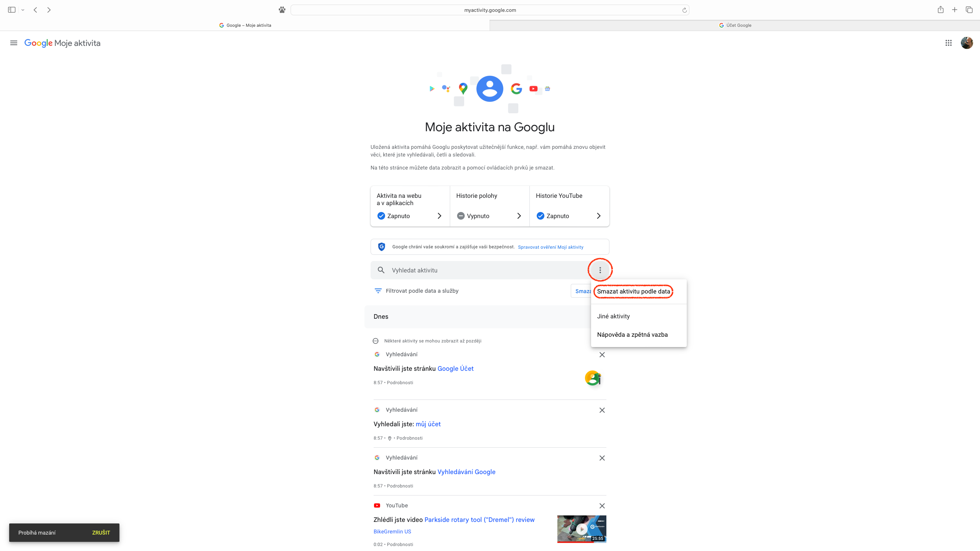Open the hamburger main menu
Screen dimensions: 980x551
pyautogui.click(x=14, y=43)
